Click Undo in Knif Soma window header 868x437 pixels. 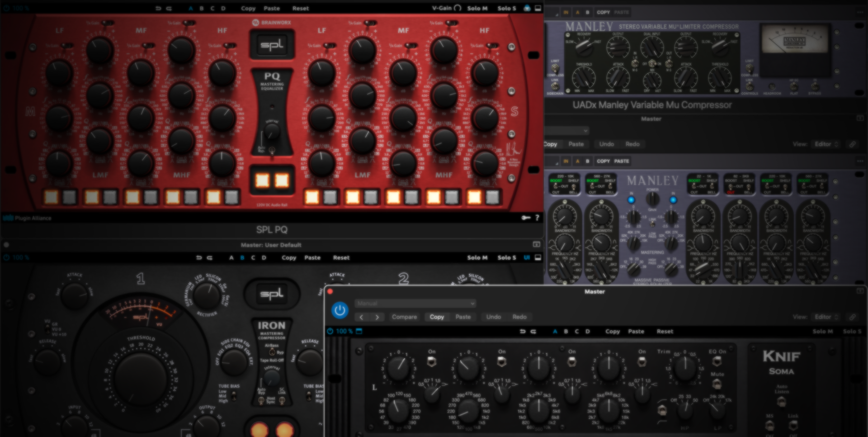click(x=493, y=317)
